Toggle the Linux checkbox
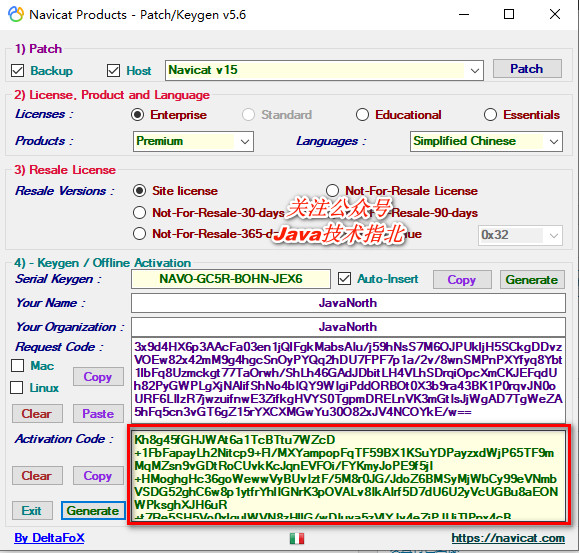 click(17, 388)
